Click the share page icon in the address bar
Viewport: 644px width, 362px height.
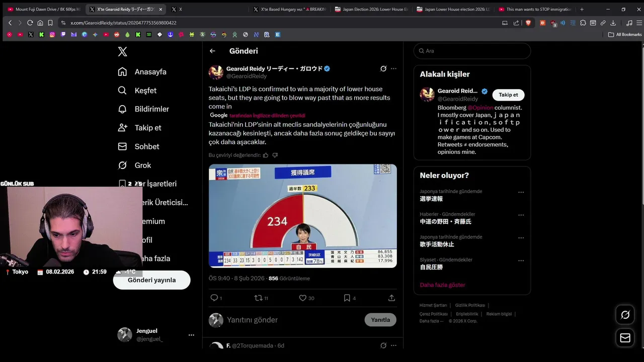pos(516,23)
